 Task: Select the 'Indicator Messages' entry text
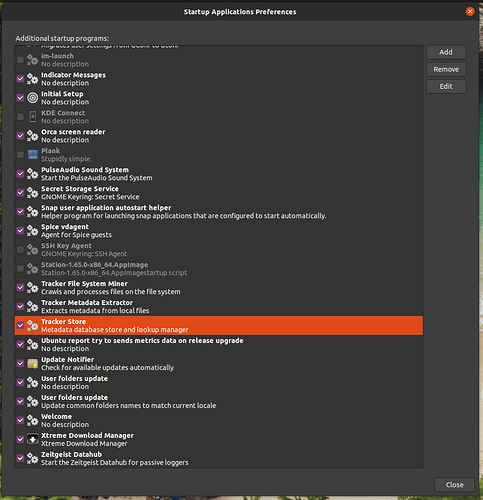coord(73,75)
